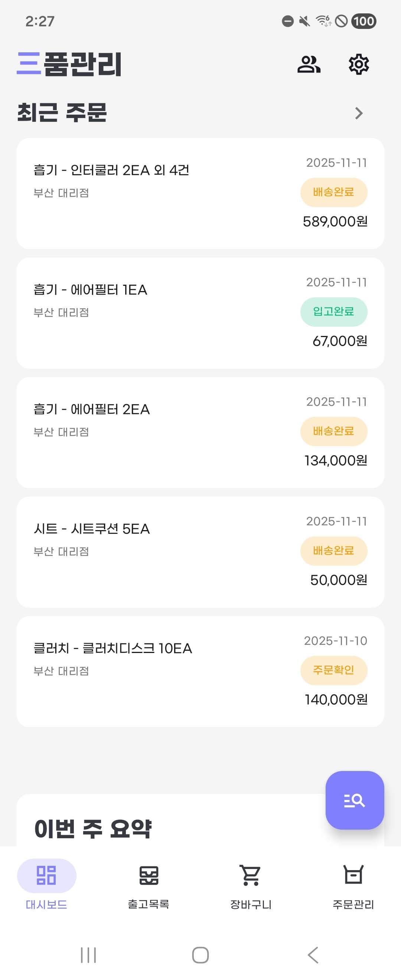
Task: Expand the 최근 주문 section chevron
Action: (358, 113)
